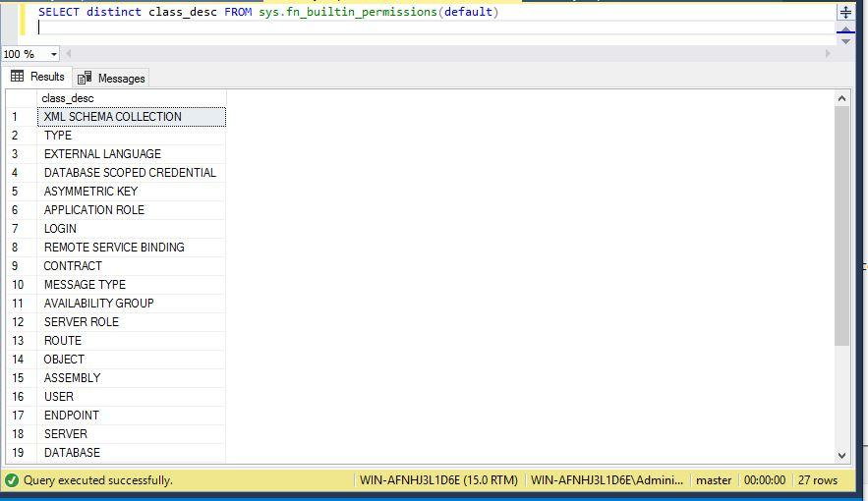Select the APPLICATION ROLE cell
Viewport: 868px width, 501px height.
131,210
